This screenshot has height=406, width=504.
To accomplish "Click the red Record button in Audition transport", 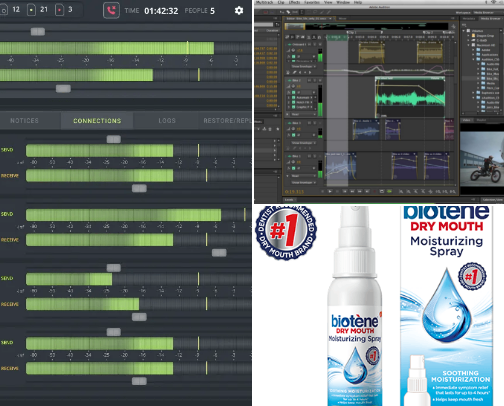I will click(x=375, y=191).
